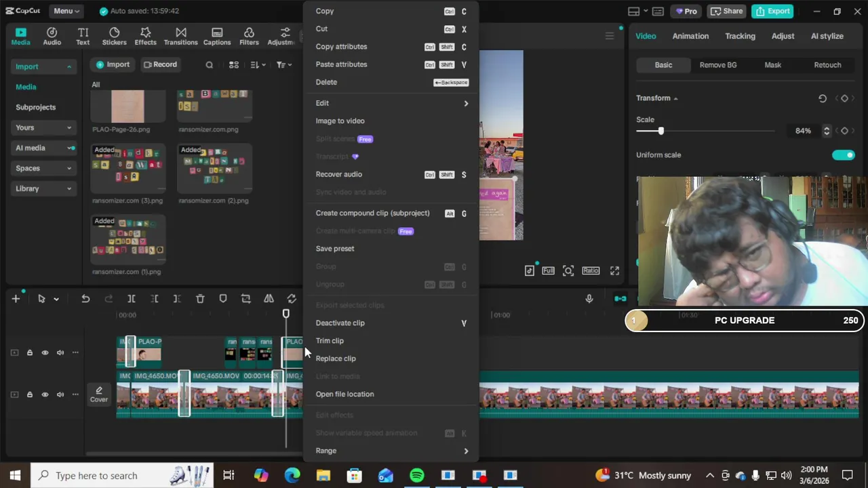Choose Recover audio from context menu
Screen dimensions: 868x488
point(392,174)
